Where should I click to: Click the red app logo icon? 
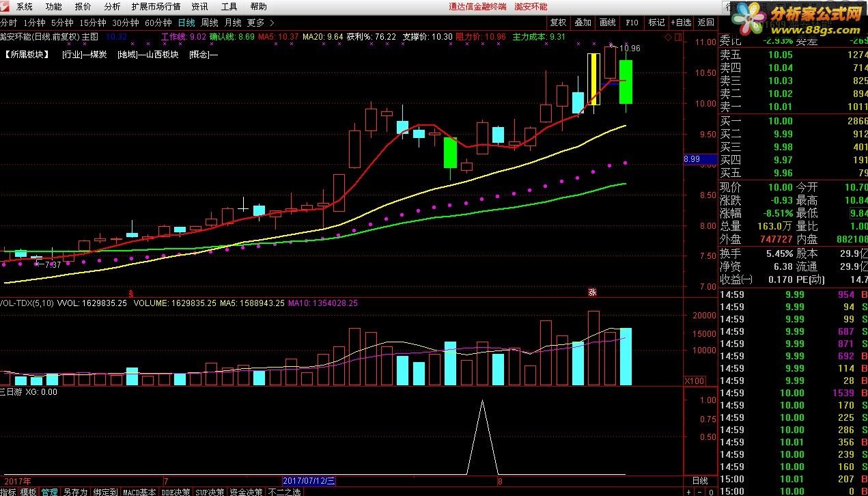point(5,6)
